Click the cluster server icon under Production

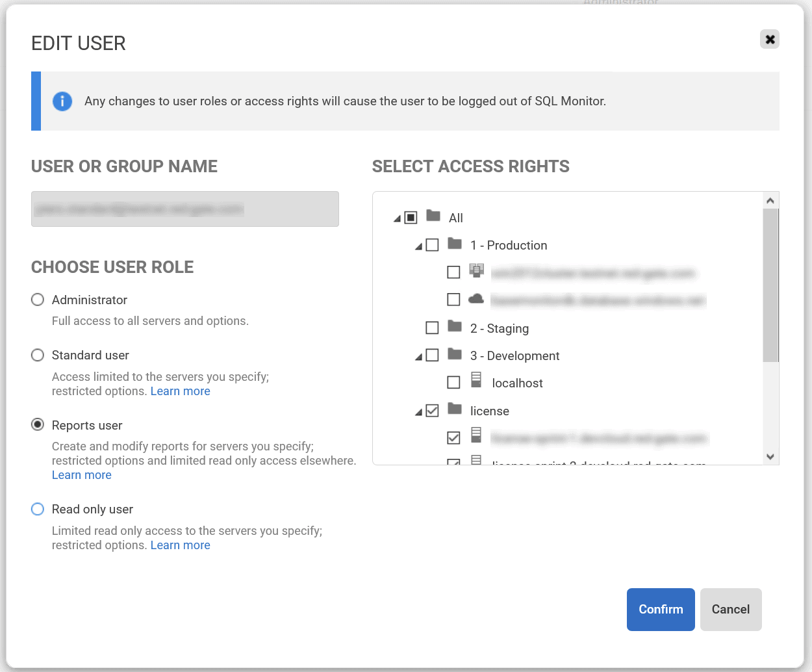476,271
